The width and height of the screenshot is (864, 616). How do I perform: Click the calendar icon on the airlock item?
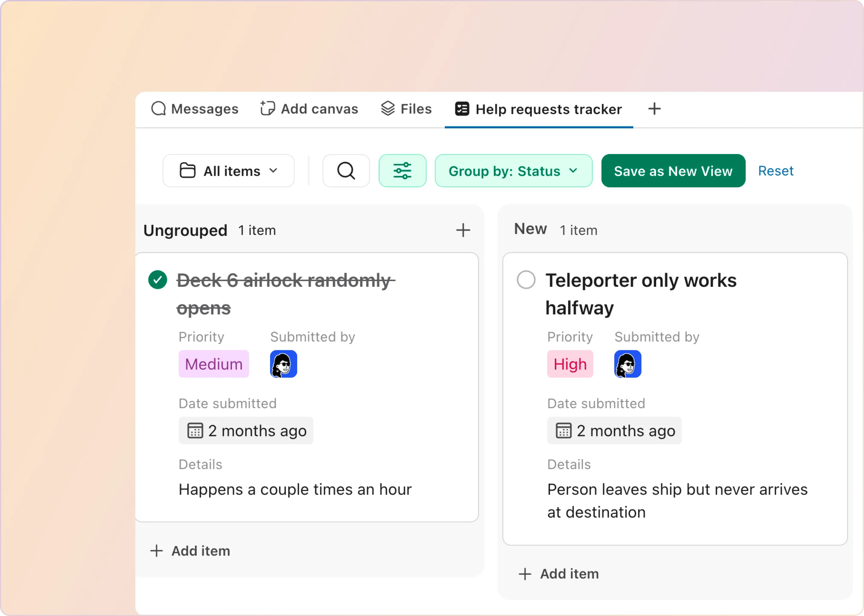(195, 430)
